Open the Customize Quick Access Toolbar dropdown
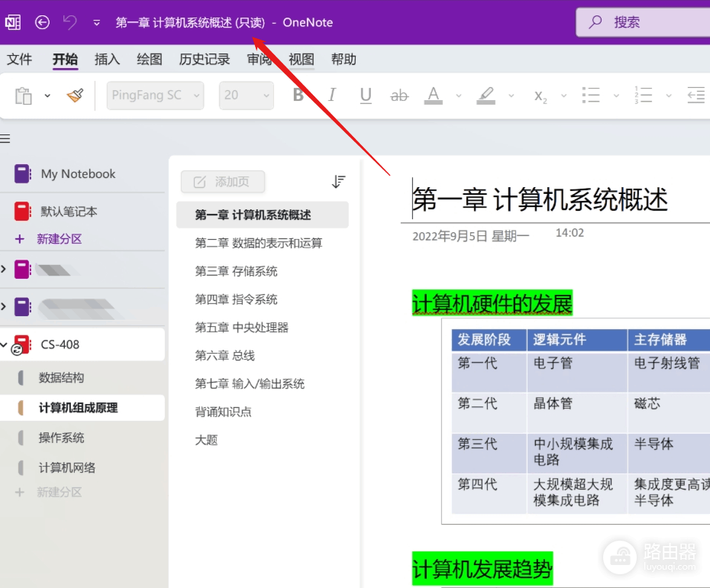The width and height of the screenshot is (710, 588). [96, 23]
